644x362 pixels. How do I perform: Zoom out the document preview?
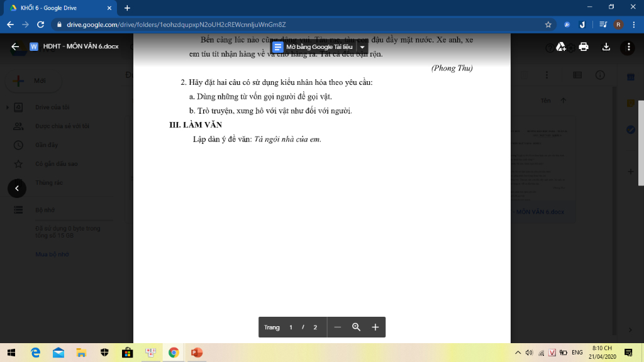[x=338, y=327]
